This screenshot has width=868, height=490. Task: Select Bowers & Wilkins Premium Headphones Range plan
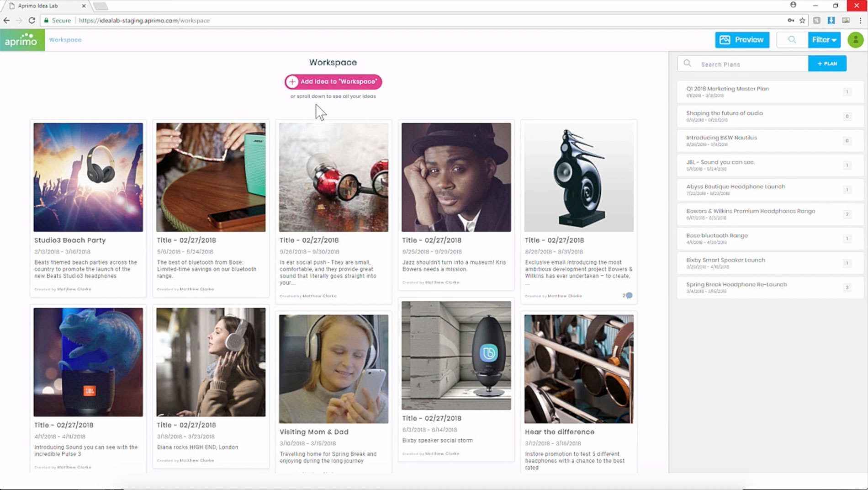[x=770, y=214]
